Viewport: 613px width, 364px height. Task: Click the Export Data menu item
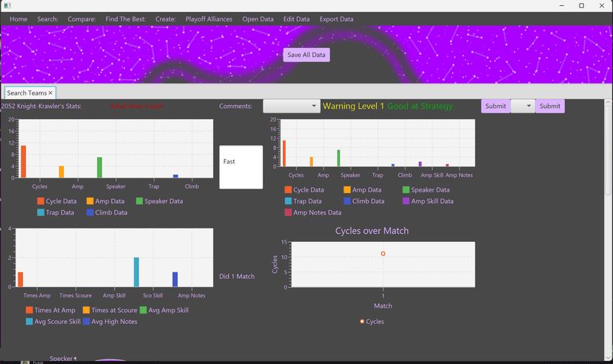pyautogui.click(x=336, y=19)
